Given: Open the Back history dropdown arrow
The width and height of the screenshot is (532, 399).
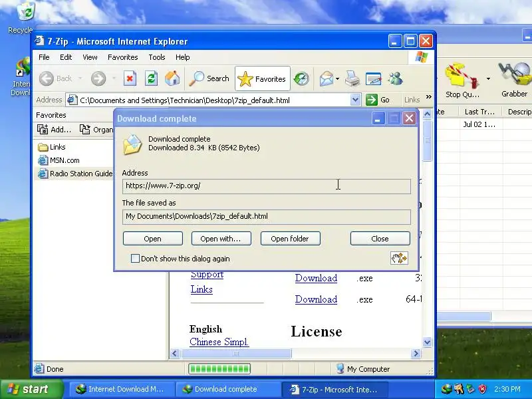Looking at the screenshot, I should click(80, 78).
